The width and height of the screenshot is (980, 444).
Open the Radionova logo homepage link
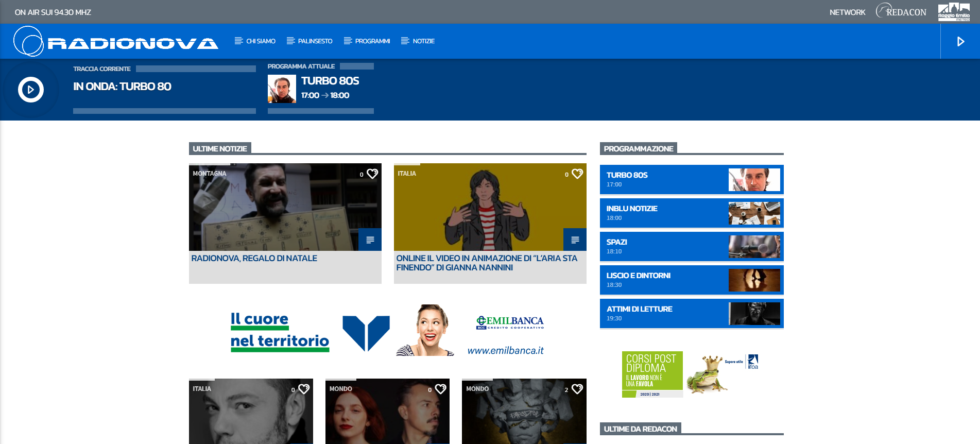tap(116, 41)
